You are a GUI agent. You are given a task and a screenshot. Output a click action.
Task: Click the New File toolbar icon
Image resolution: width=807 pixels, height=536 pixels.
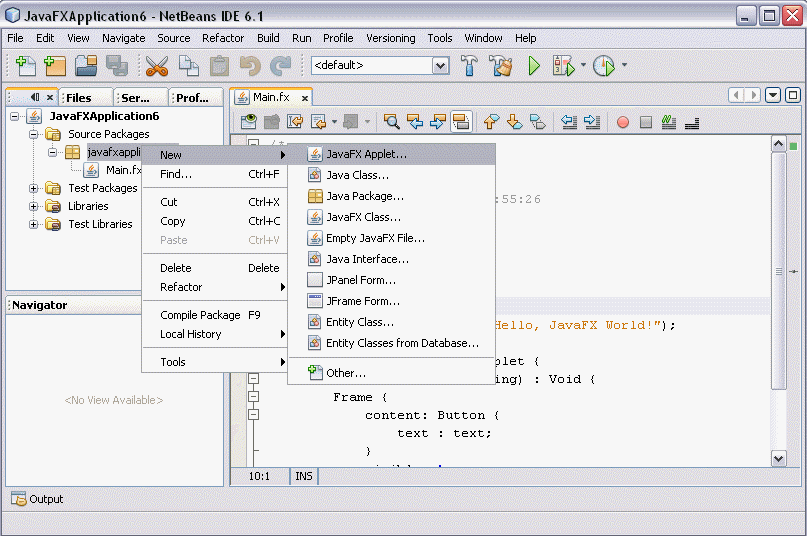pos(26,65)
